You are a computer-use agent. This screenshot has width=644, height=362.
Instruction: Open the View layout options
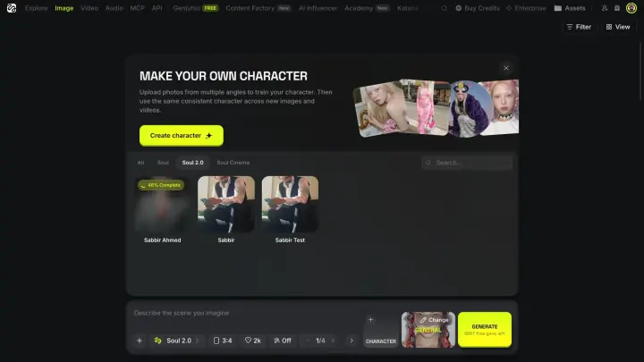pos(618,27)
